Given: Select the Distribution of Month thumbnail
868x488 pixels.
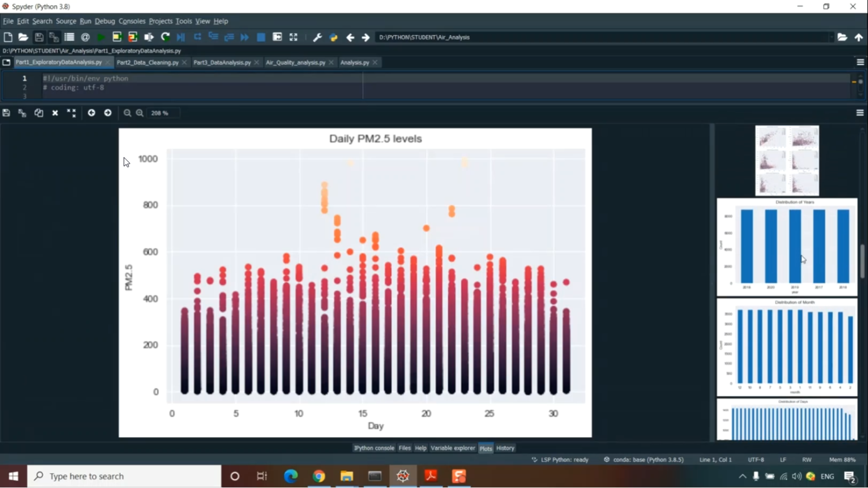Looking at the screenshot, I should 787,347.
